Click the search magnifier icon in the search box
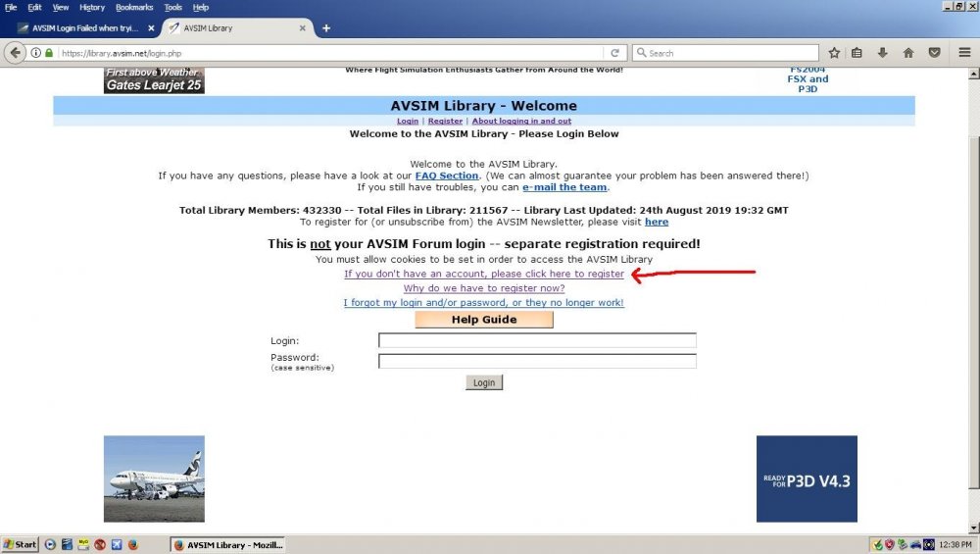Screen dimensions: 980x554 pos(641,53)
